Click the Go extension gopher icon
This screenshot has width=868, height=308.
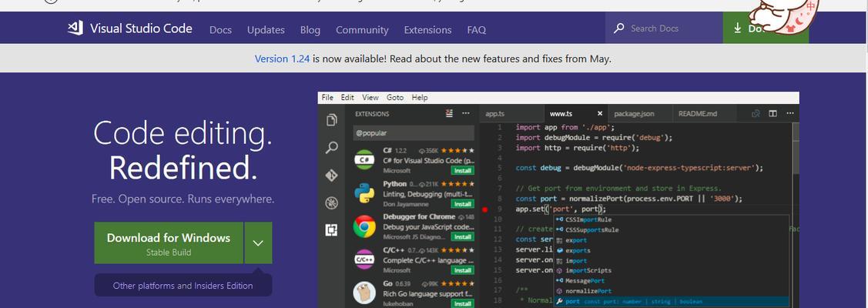coord(364,293)
